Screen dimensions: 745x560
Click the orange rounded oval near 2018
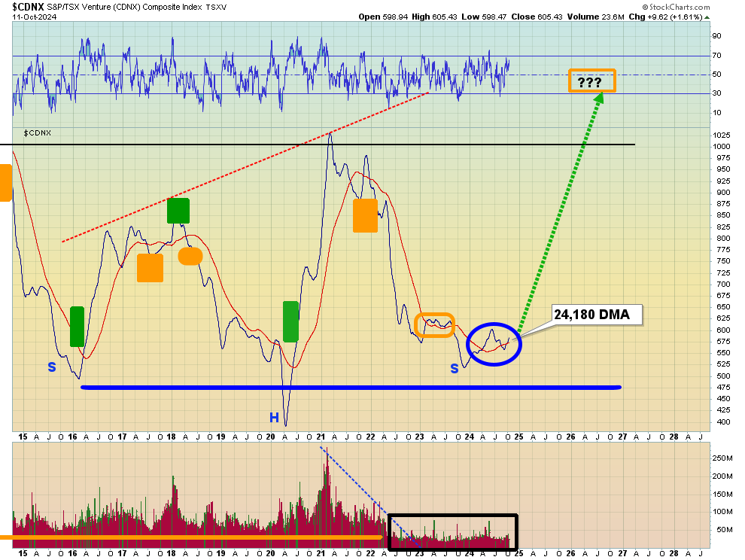(190, 256)
